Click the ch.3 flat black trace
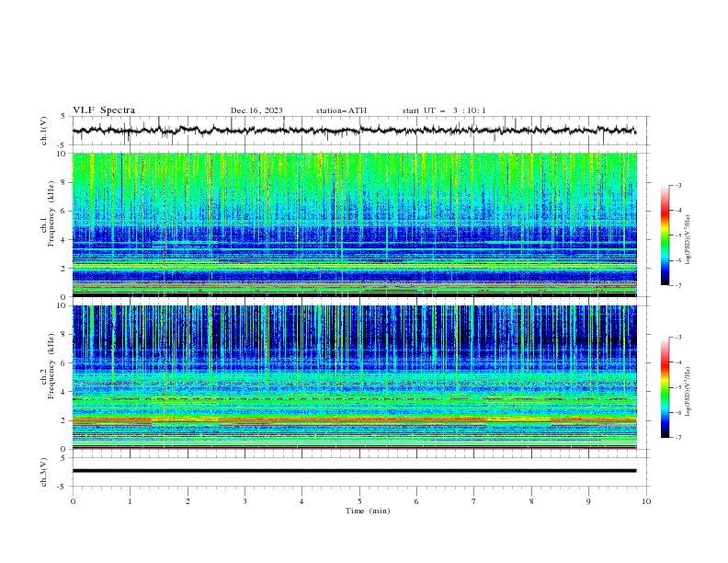This screenshot has height=563, width=728. tap(354, 471)
